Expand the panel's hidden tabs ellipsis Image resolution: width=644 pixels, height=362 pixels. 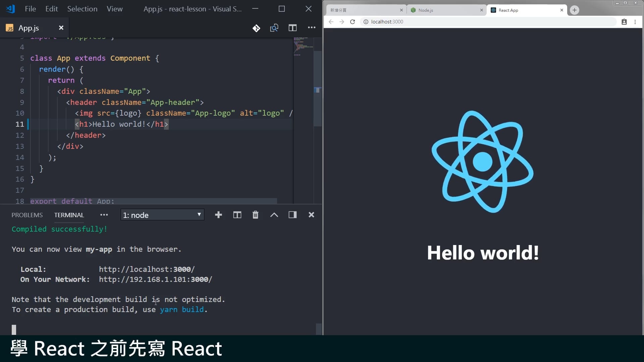click(x=104, y=215)
